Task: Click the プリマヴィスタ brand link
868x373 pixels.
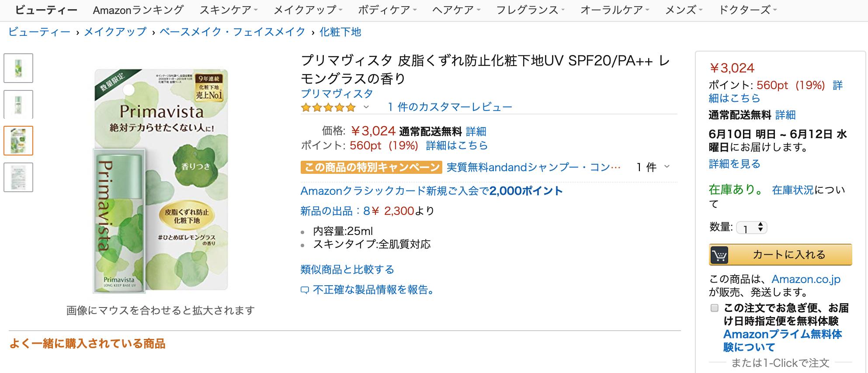Action: pyautogui.click(x=337, y=93)
